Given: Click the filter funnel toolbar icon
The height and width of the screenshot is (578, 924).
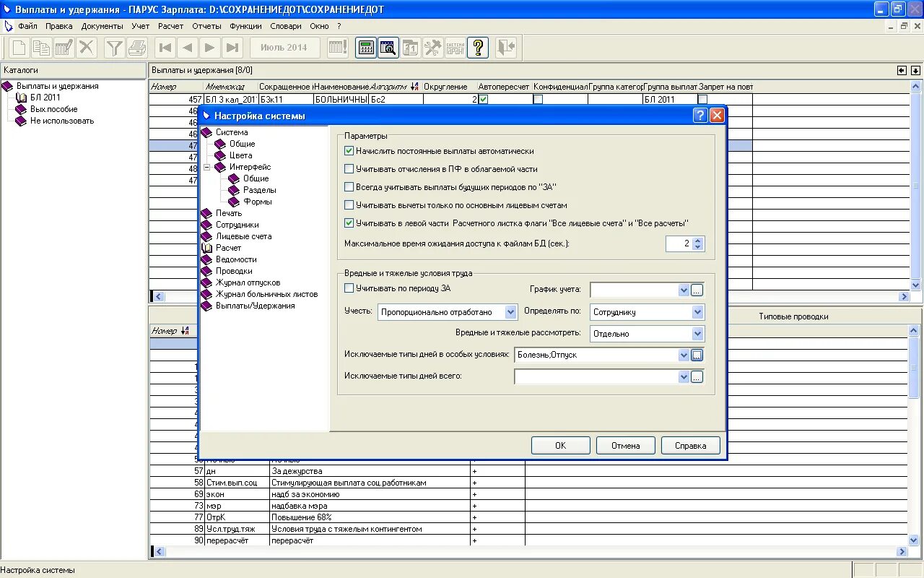Looking at the screenshot, I should click(x=114, y=48).
